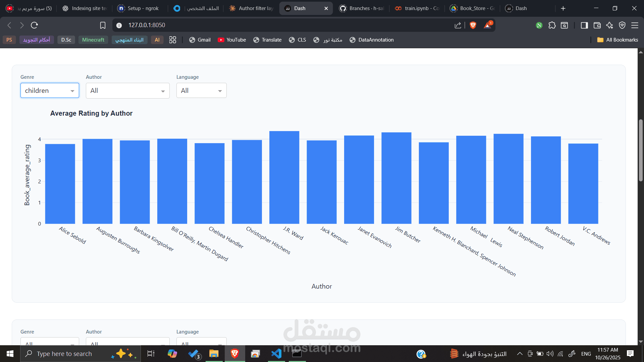Open Brave wallet icon
This screenshot has width=644, height=362.
597,25
